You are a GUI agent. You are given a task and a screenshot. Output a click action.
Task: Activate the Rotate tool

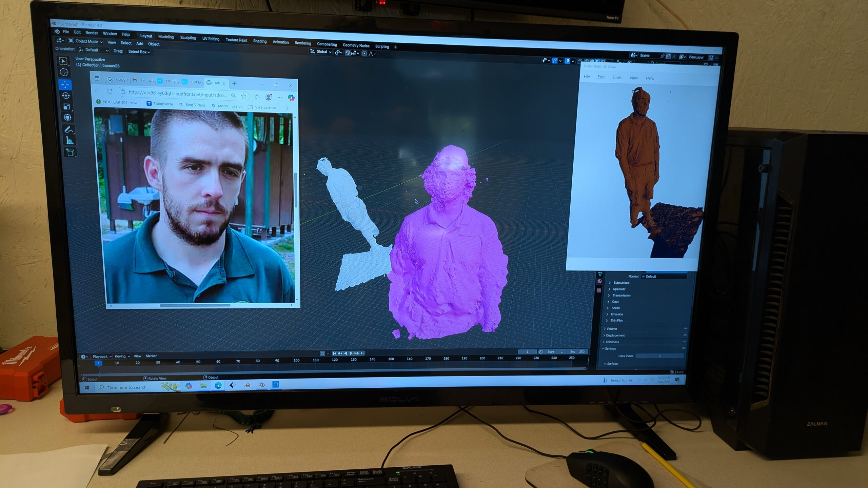pyautogui.click(x=66, y=96)
